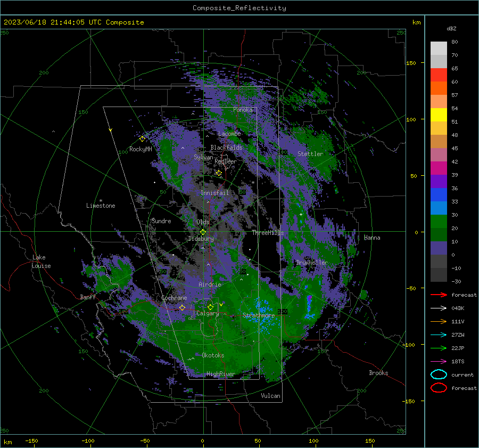Click the yellow diamond marker near RockyMH
This screenshot has width=479, height=448.
(142, 139)
